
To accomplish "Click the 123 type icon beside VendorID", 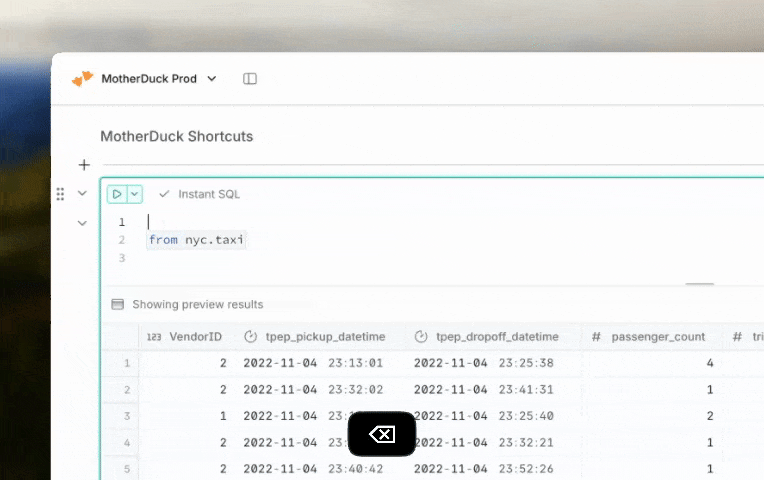I will [x=154, y=337].
